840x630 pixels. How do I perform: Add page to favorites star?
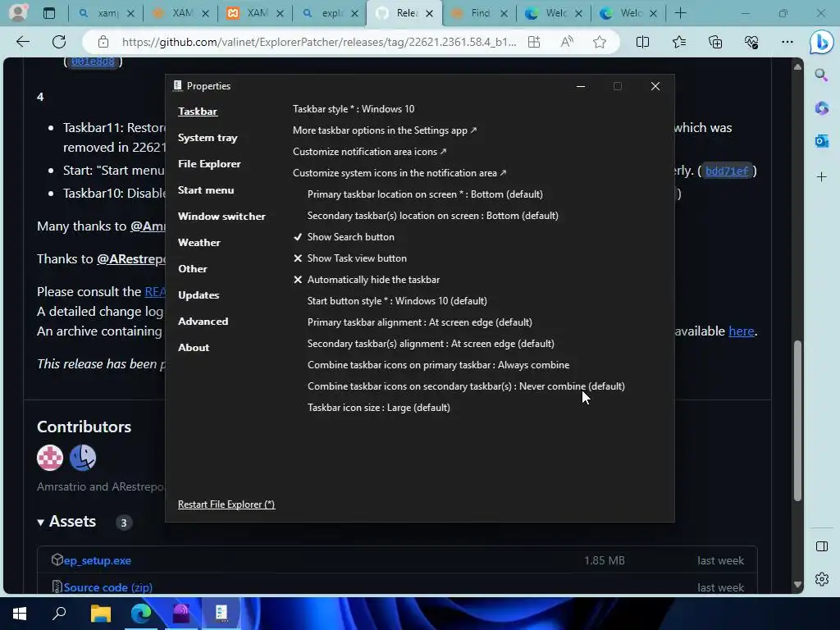(x=600, y=42)
